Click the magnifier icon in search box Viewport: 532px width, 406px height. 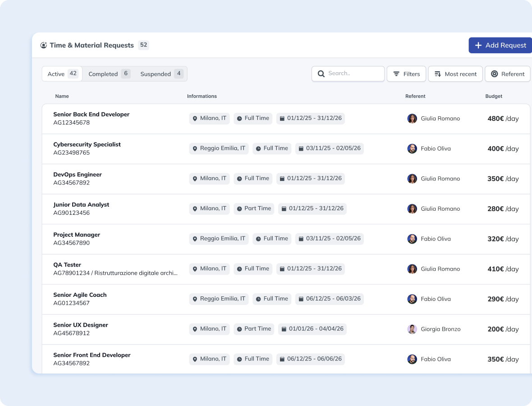coord(321,74)
